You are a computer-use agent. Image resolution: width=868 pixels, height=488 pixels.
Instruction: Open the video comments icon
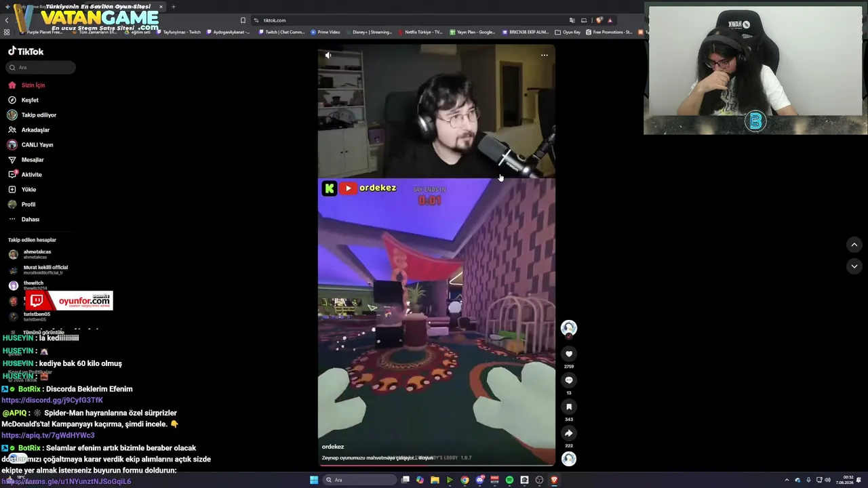(x=569, y=380)
